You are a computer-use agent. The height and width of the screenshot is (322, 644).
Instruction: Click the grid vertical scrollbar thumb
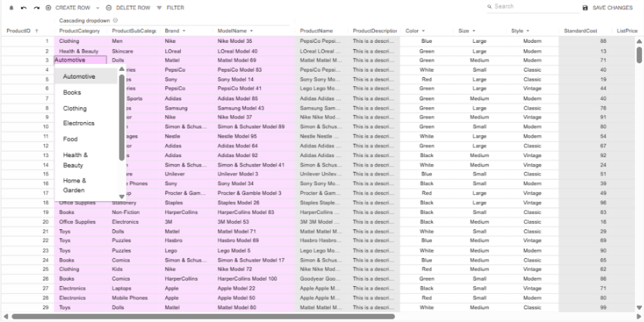point(639,55)
